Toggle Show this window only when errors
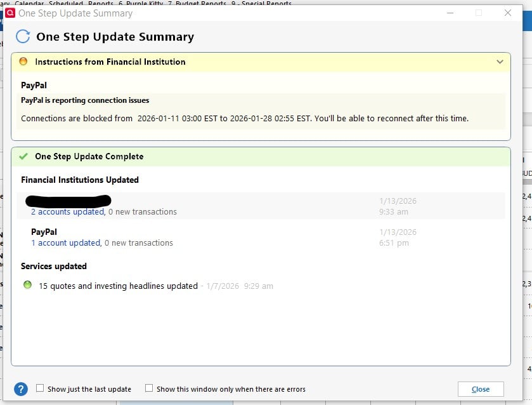The width and height of the screenshot is (532, 405). (148, 388)
